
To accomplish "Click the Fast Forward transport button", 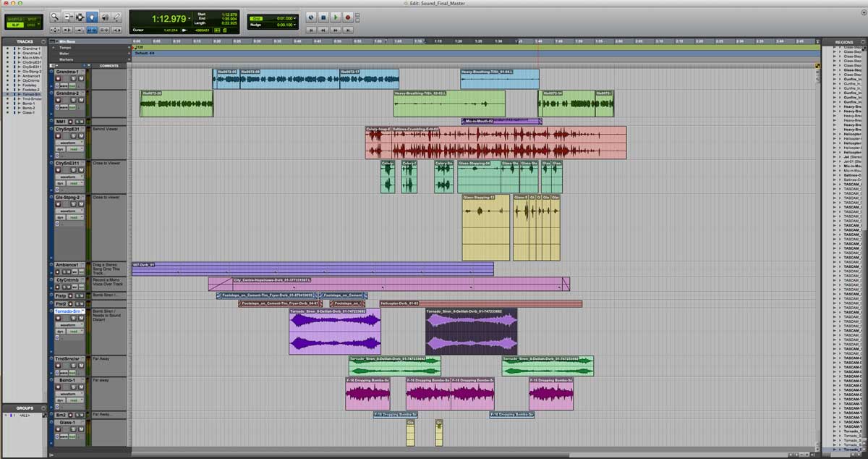I will (x=336, y=30).
